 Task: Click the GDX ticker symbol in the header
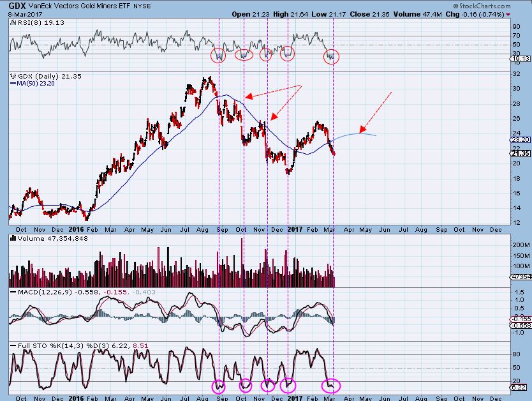(18, 6)
